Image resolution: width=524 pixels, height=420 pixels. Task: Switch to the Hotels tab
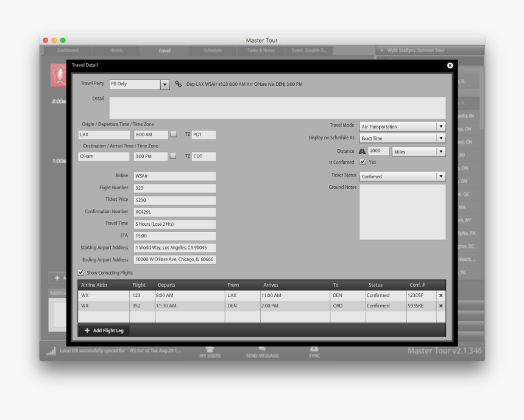[116, 51]
